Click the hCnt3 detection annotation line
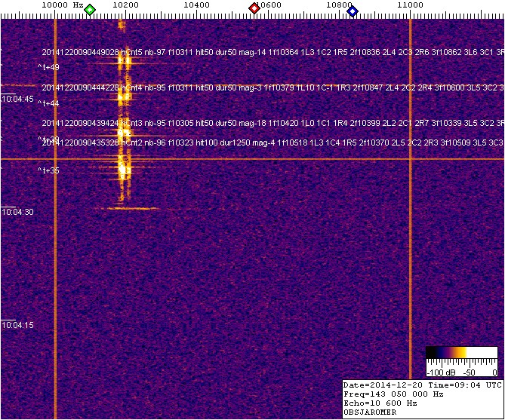This screenshot has width=505, height=420. tap(273, 123)
